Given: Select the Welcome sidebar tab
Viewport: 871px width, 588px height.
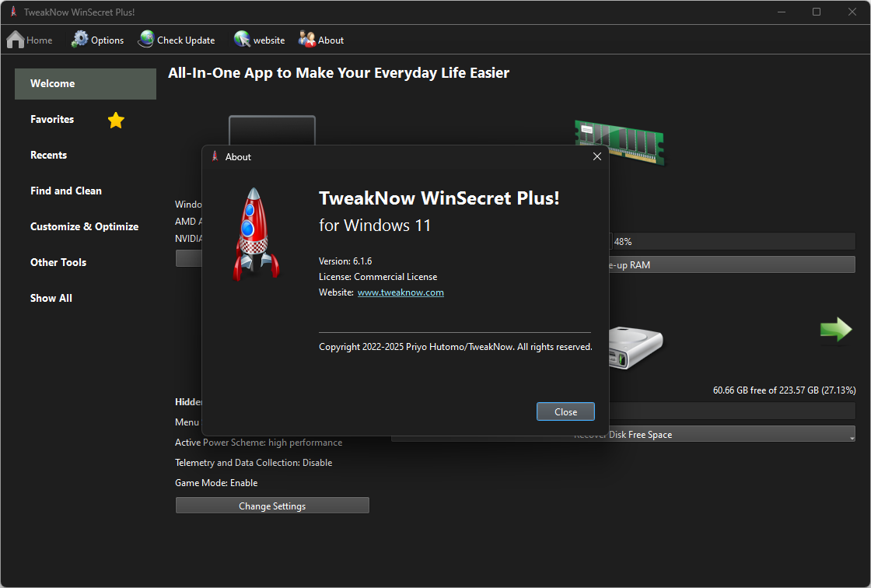Looking at the screenshot, I should click(x=86, y=84).
